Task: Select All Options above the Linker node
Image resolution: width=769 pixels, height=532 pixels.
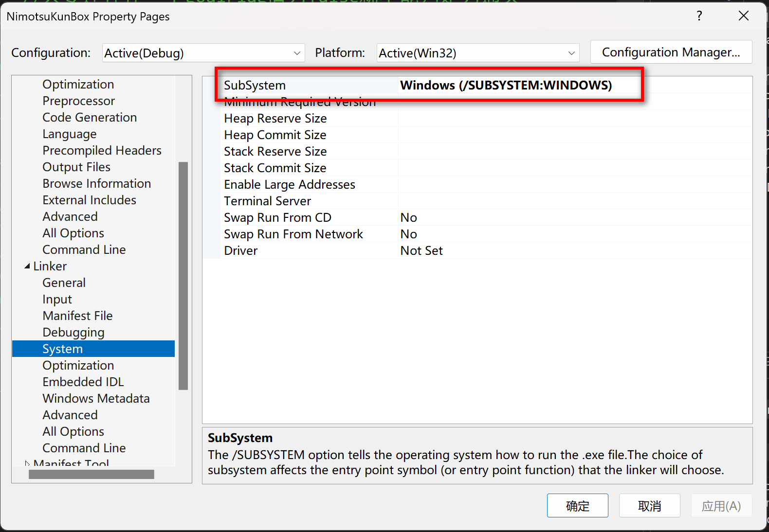Action: pyautogui.click(x=73, y=233)
